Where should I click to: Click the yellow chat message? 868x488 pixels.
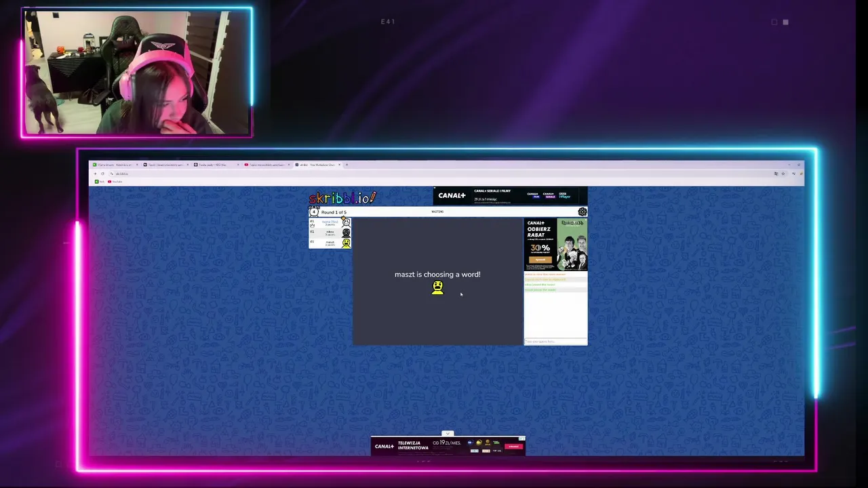pyautogui.click(x=545, y=279)
